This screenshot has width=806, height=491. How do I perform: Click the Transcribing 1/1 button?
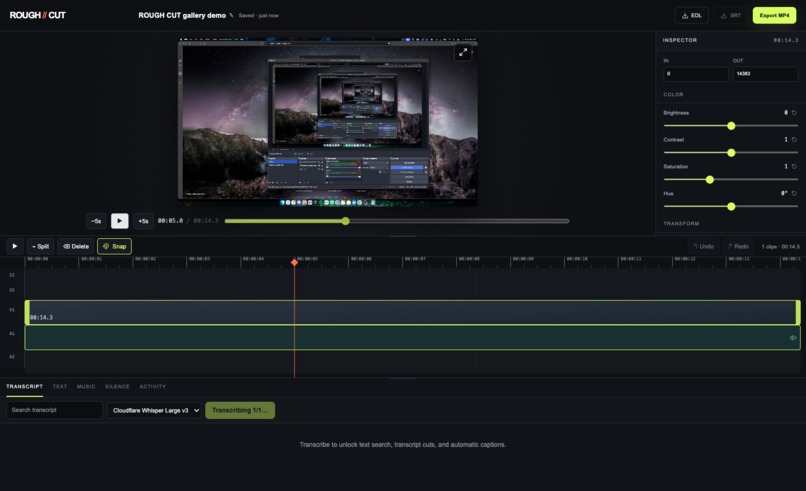[x=240, y=410]
